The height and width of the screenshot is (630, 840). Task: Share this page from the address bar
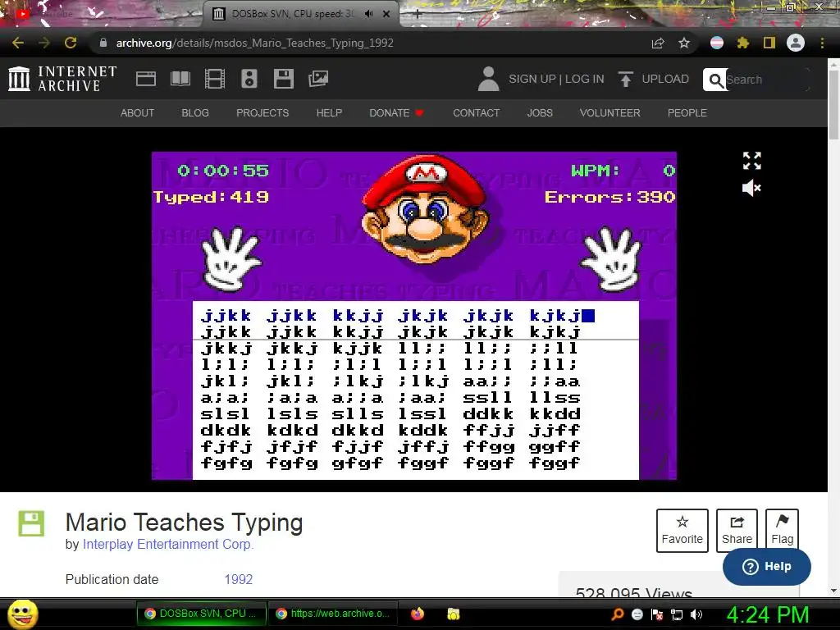(658, 43)
